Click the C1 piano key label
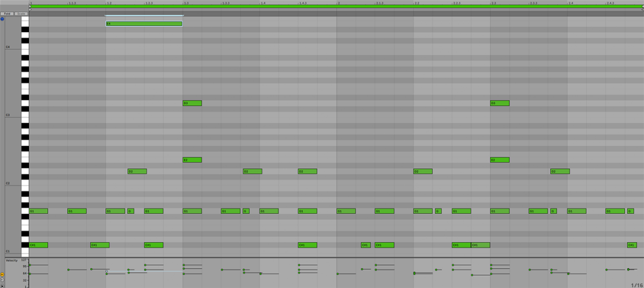This screenshot has height=288, width=644. (8, 251)
